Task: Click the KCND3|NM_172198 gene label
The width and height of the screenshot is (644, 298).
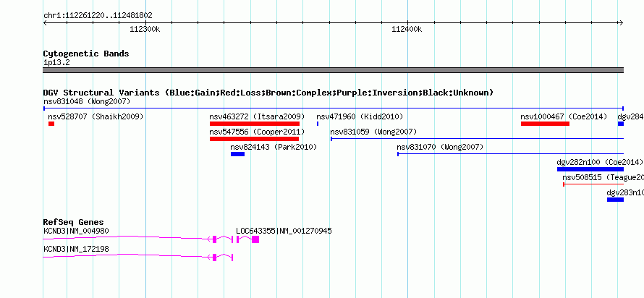Action: [77, 249]
